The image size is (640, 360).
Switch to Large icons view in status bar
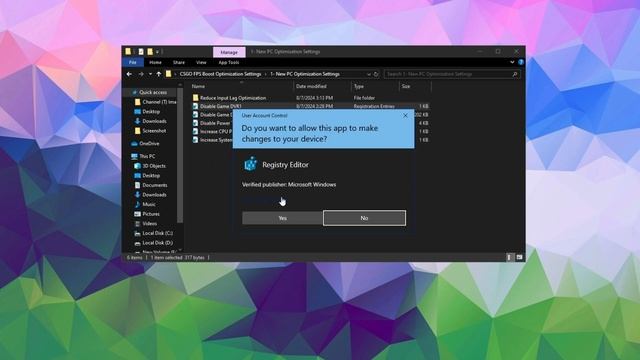pos(519,258)
